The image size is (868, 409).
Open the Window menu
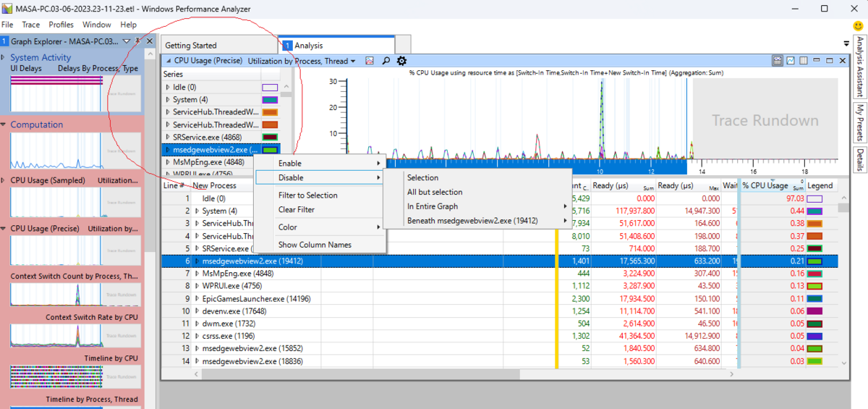(x=97, y=25)
